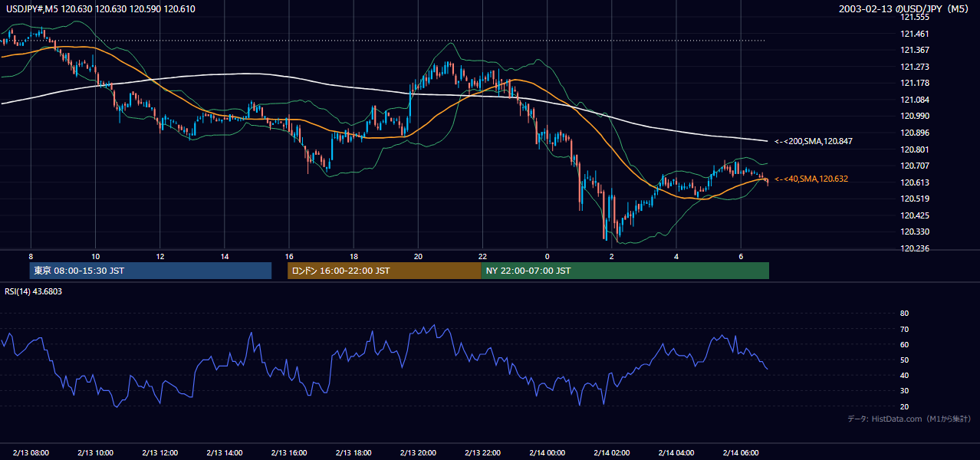
Task: Click hour label 10 under price chart
Action: [x=95, y=256]
